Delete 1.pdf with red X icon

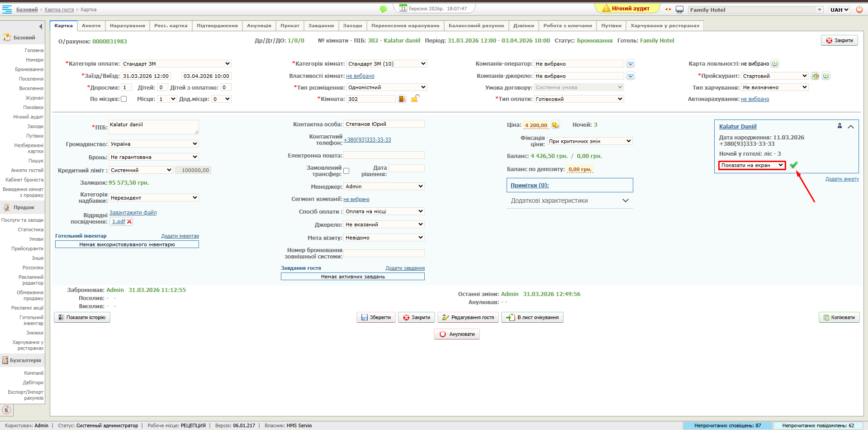coord(129,221)
